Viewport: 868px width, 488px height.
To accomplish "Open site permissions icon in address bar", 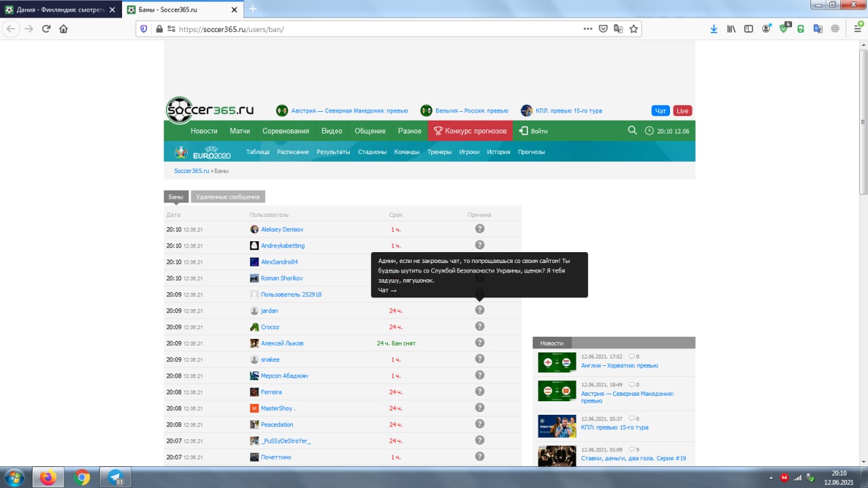I will (x=172, y=29).
